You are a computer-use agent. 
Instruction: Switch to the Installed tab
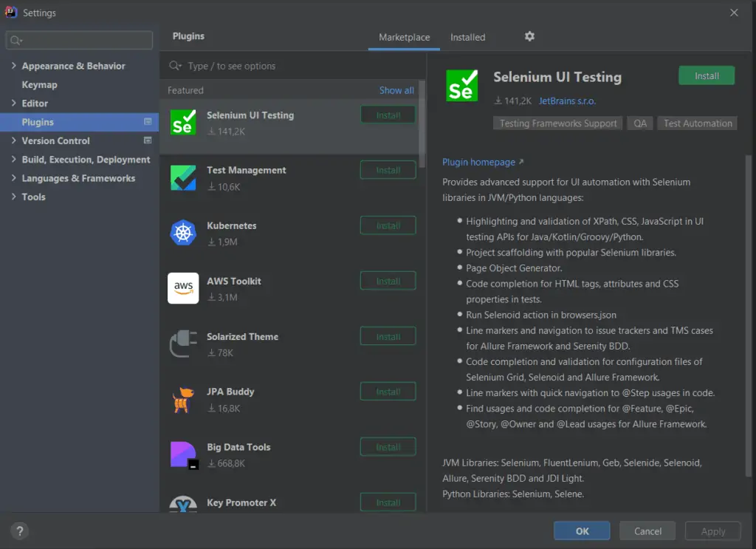click(x=468, y=37)
